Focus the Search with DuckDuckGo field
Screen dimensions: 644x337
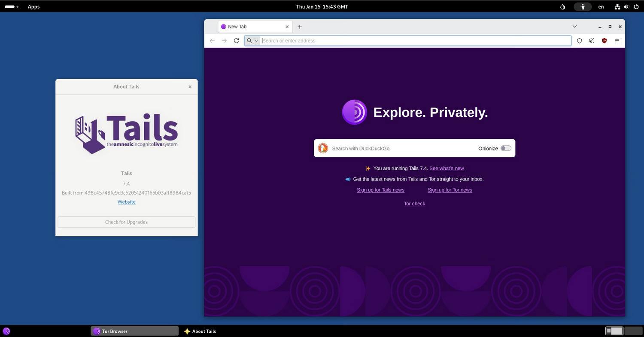click(403, 148)
